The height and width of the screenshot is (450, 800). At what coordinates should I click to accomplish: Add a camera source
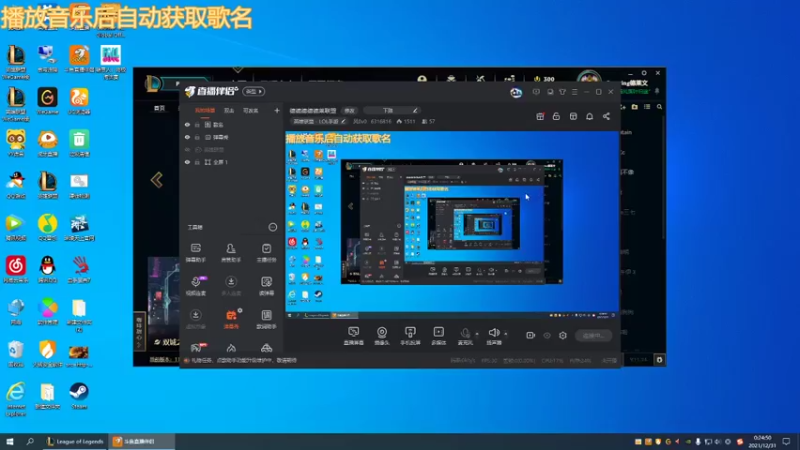pos(382,336)
